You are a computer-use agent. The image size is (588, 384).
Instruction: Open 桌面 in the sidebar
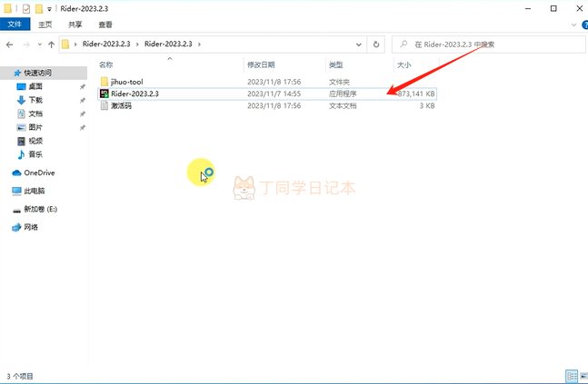35,86
